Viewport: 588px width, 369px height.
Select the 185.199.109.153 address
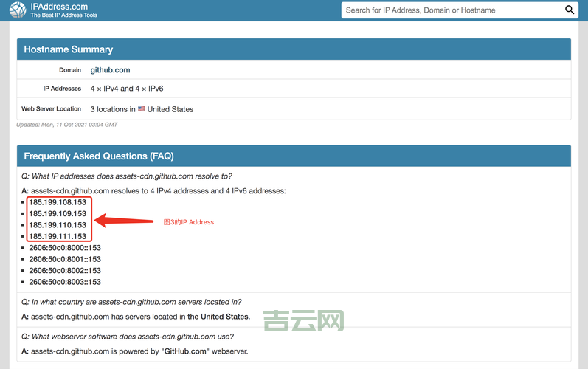coord(58,213)
